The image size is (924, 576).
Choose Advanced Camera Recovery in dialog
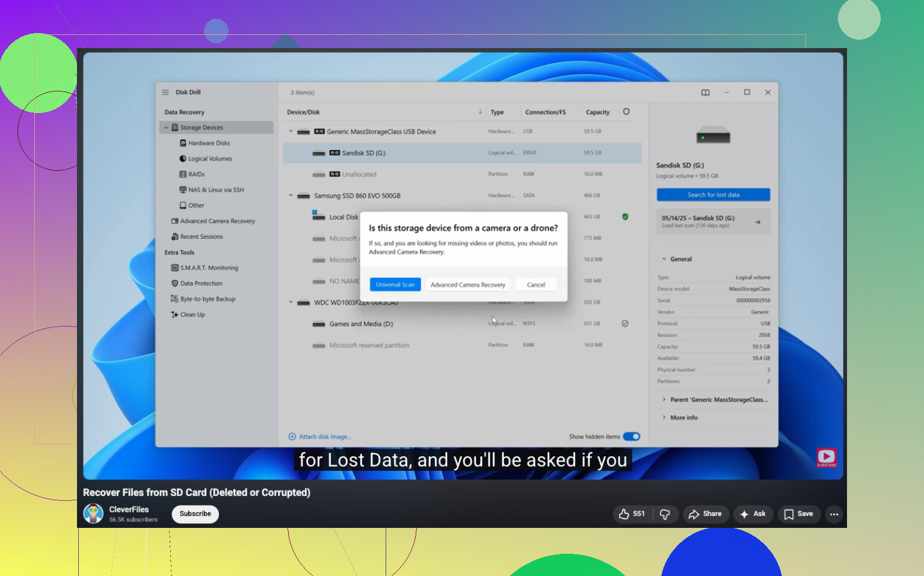point(468,285)
